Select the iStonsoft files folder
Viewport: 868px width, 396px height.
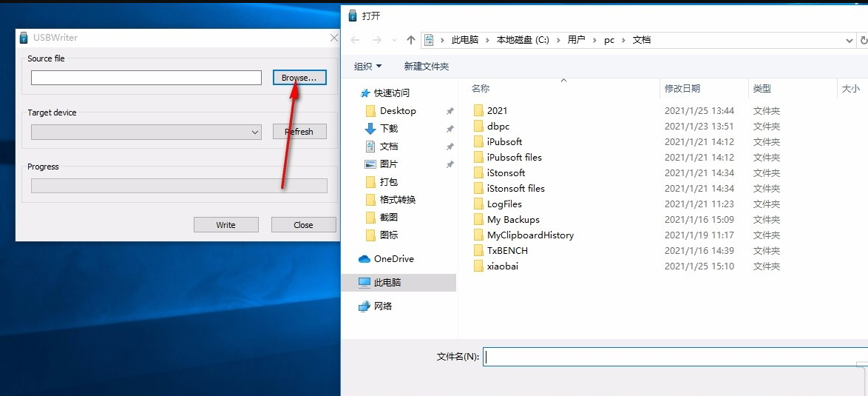[516, 188]
